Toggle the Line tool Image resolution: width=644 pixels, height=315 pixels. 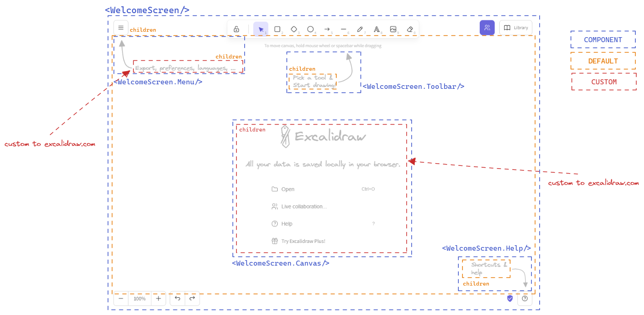[x=344, y=29]
